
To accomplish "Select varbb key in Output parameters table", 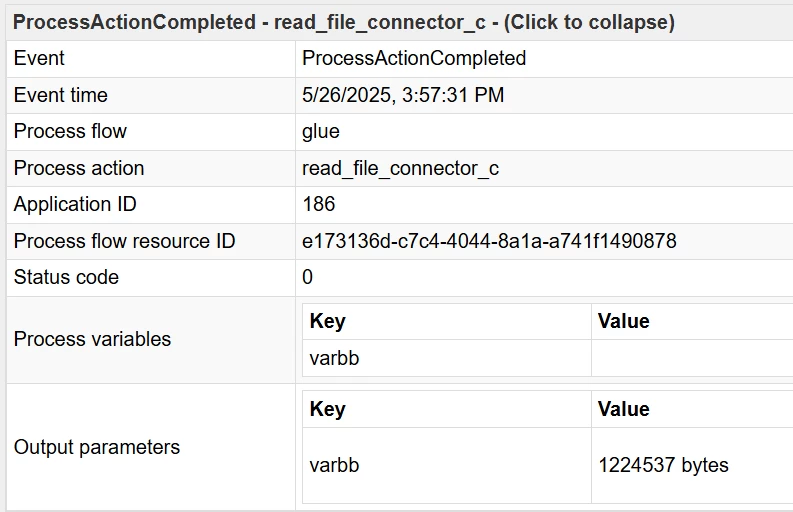I will 334,465.
